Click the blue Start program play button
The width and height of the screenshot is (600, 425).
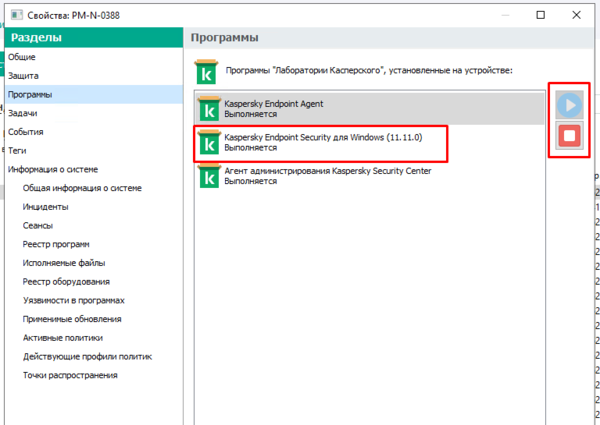tap(569, 104)
